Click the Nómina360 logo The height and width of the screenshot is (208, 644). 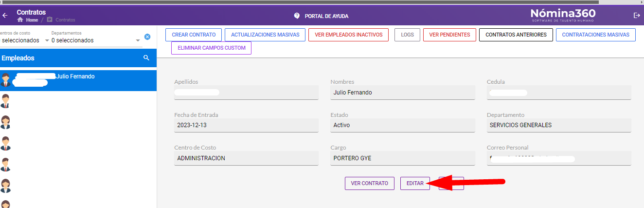(x=563, y=15)
